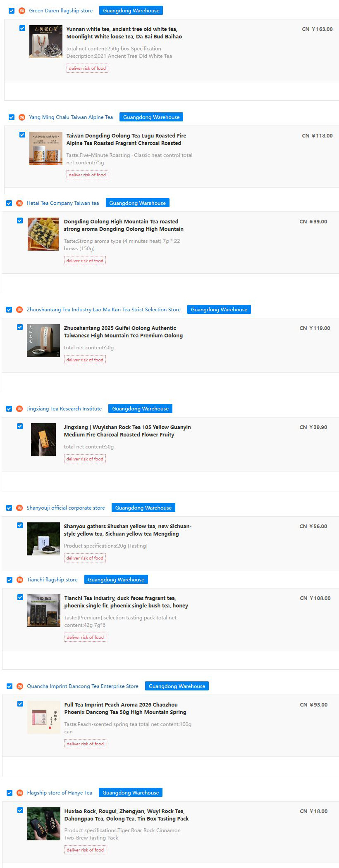Uncheck the Taiwan Dongding Oolong Lugu item checkbox

pyautogui.click(x=22, y=135)
